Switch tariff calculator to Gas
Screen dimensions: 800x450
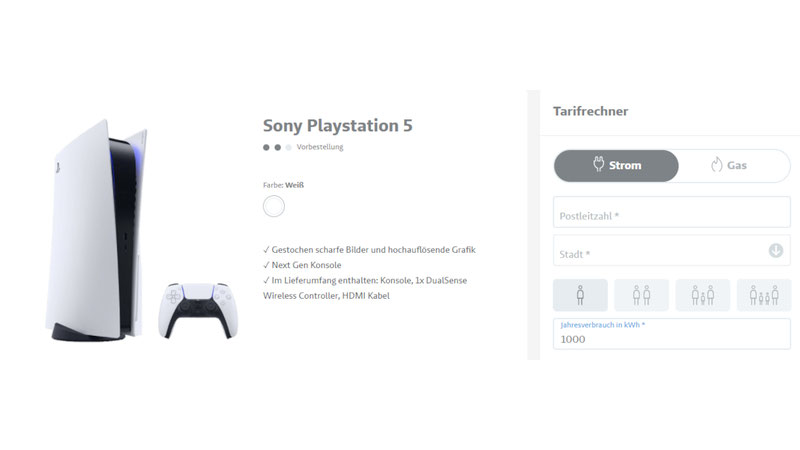click(x=734, y=165)
